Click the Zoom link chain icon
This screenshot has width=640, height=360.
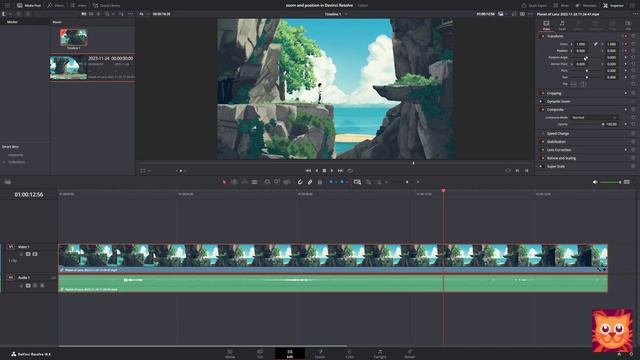(596, 44)
